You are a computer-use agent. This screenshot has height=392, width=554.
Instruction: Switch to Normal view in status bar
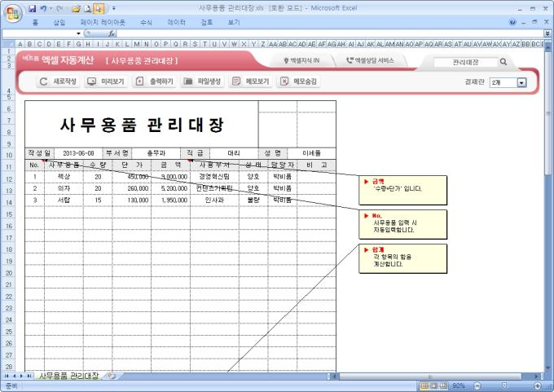click(424, 385)
